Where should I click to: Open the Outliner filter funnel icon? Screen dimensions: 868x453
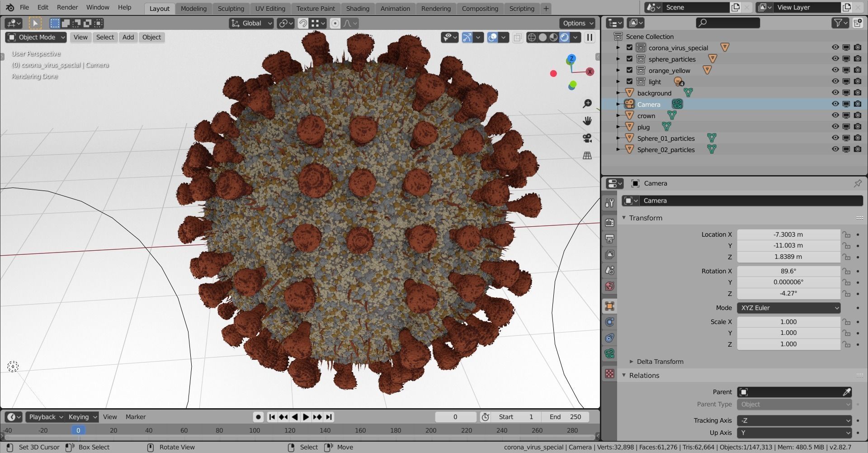coord(838,23)
